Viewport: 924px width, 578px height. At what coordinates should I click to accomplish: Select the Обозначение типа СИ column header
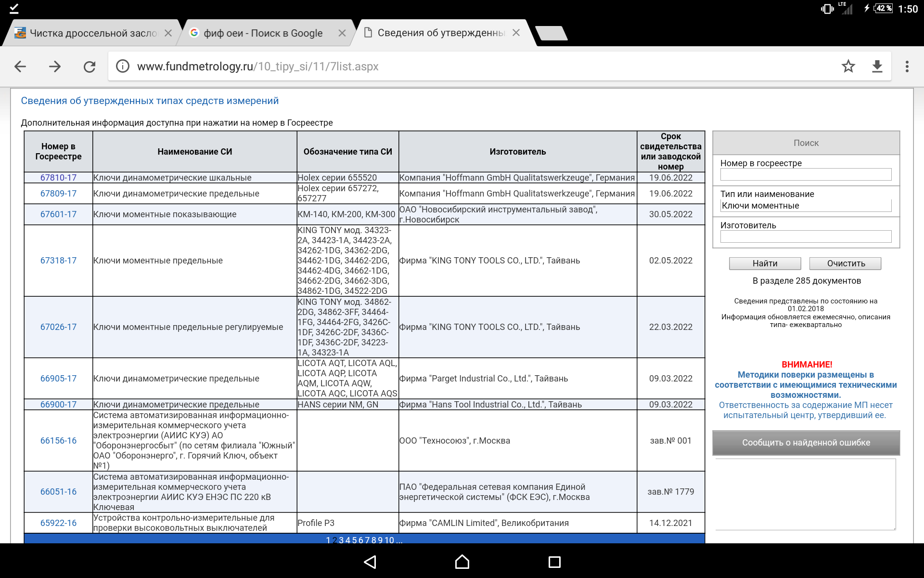348,152
